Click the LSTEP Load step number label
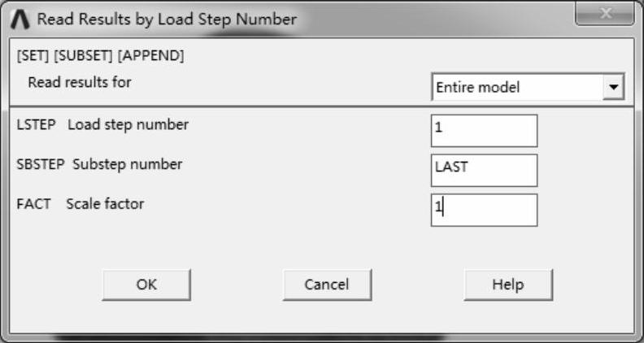 click(102, 125)
